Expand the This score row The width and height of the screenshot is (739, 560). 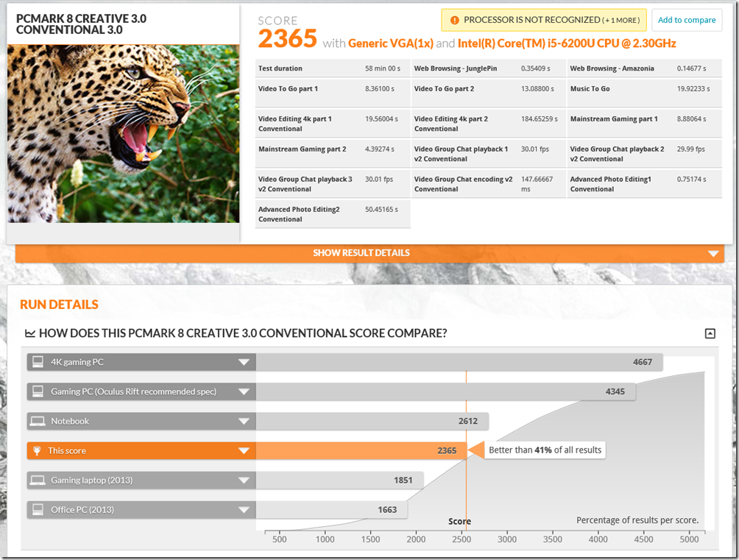point(244,450)
